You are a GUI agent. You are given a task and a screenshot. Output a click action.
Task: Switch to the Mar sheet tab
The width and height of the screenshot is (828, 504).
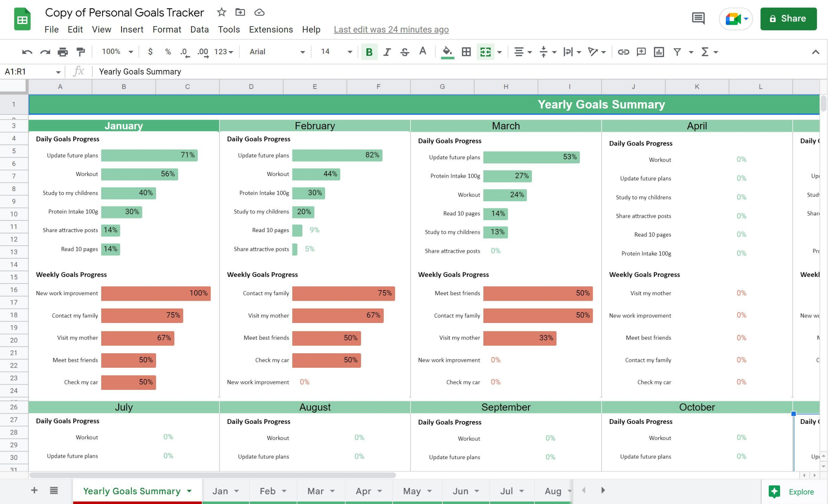tap(315, 491)
